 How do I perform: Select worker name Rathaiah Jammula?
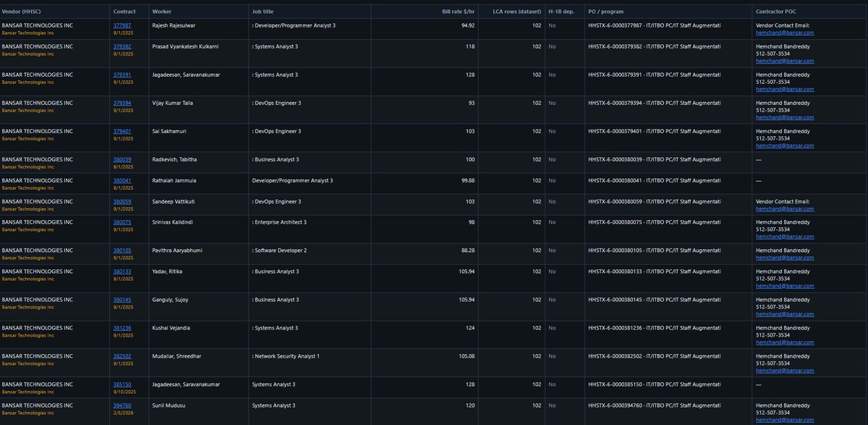click(x=174, y=180)
